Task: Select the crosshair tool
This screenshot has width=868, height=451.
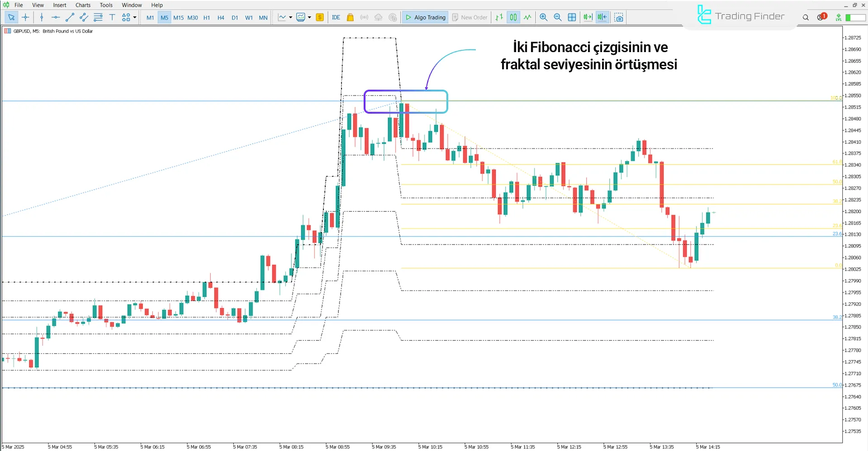Action: pyautogui.click(x=25, y=18)
